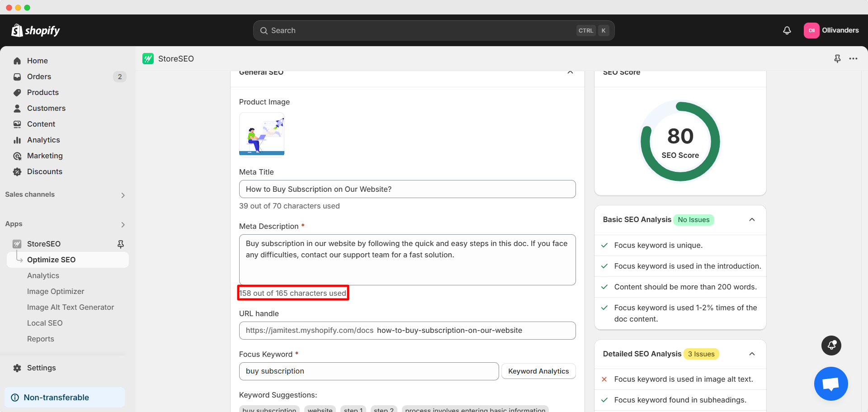Select Optimize SEO in the sidebar
Screen dimensions: 868x412
(52, 260)
